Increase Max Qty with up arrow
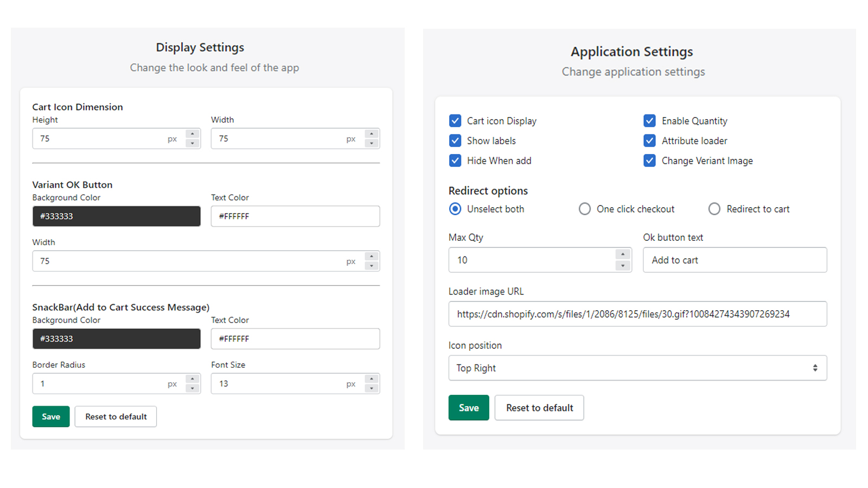The image size is (868, 488). point(623,254)
